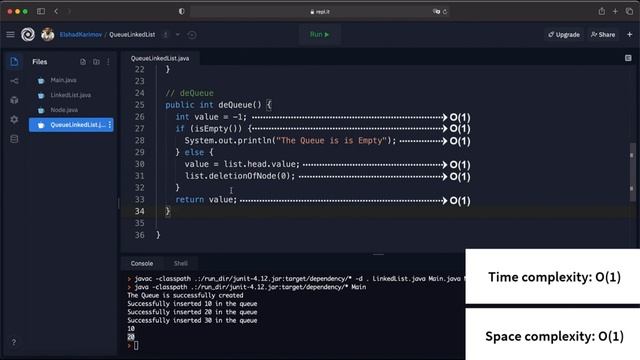Switch to the Console tab
This screenshot has height=360, width=640.
(x=142, y=263)
